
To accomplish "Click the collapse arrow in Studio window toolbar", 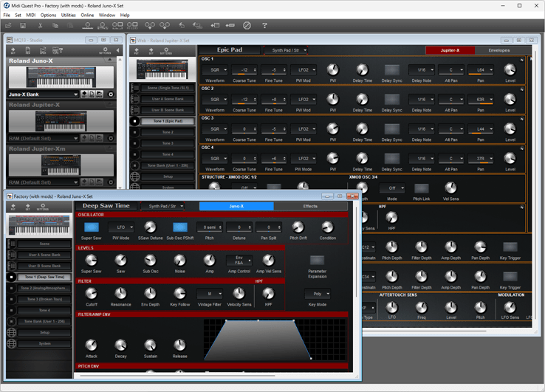I will 118,50.
